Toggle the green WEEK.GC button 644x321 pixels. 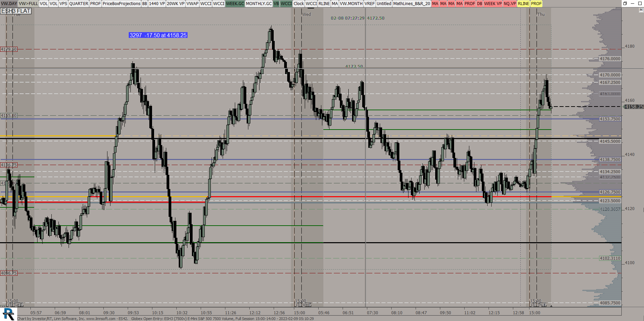pyautogui.click(x=235, y=3)
